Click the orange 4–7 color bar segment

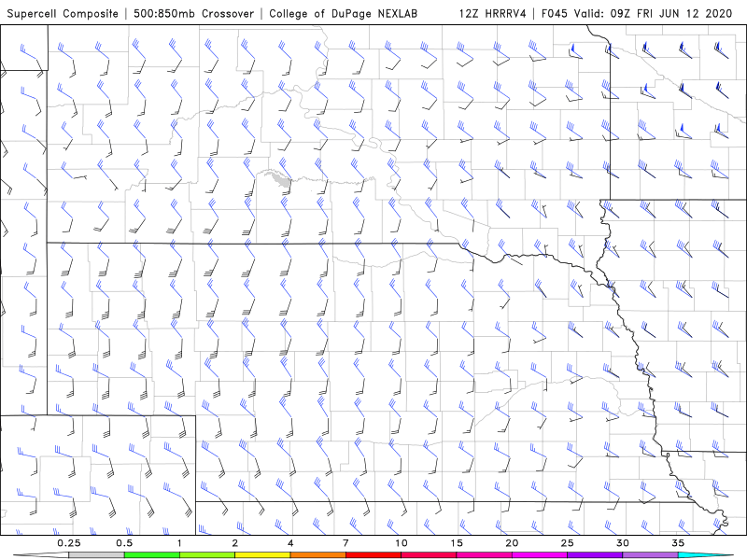(x=317, y=555)
